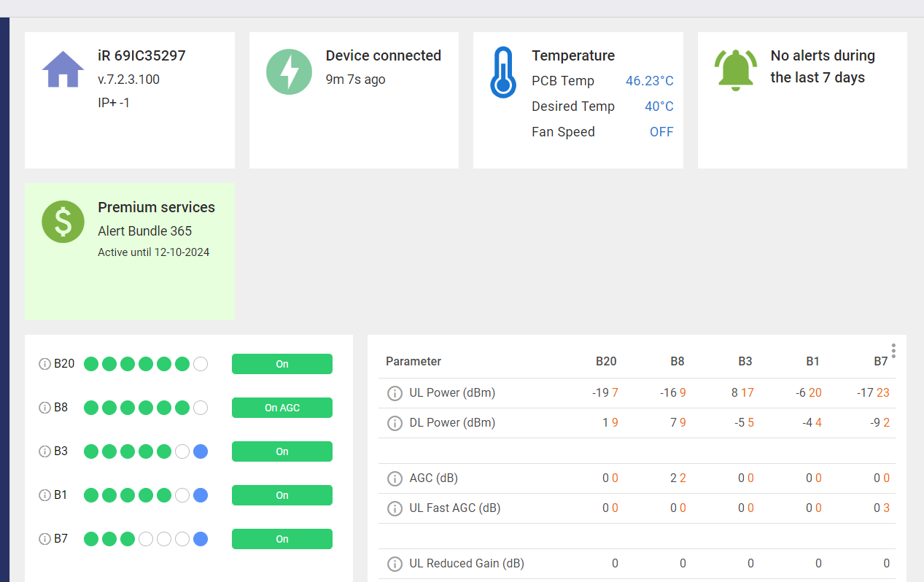924x582 pixels.
Task: Click the info icon beside AGC (dB)
Action: (x=395, y=478)
